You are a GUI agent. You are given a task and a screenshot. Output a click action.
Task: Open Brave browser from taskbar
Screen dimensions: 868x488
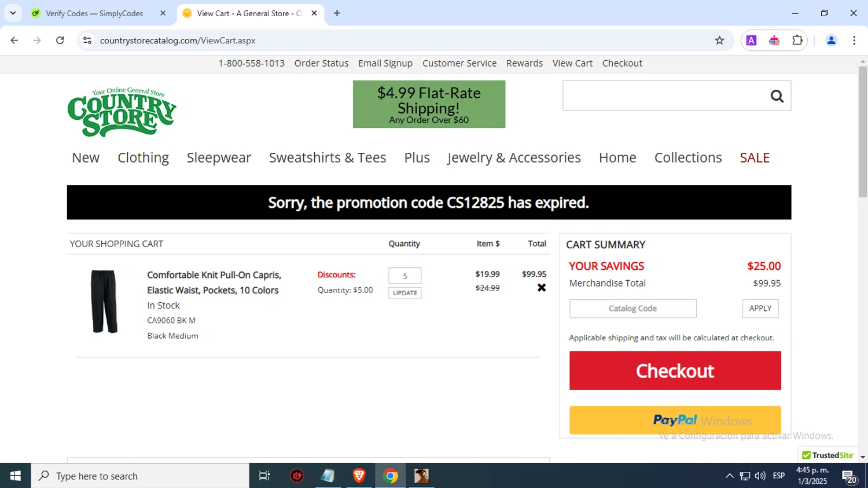359,476
